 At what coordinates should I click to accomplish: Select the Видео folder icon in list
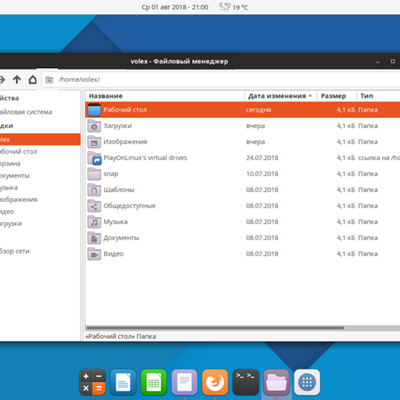pos(94,254)
